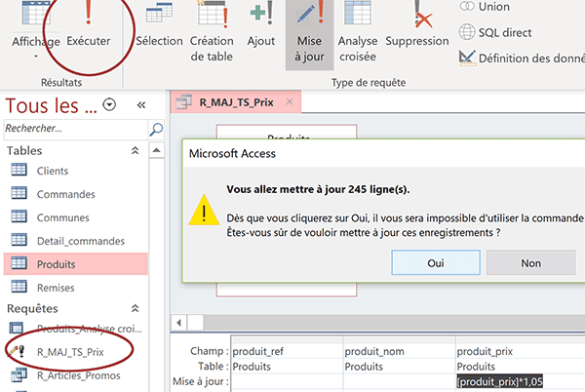This screenshot has height=392, width=585.
Task: Click the [produit_prix]*1,05 update cell
Action: pyautogui.click(x=499, y=381)
